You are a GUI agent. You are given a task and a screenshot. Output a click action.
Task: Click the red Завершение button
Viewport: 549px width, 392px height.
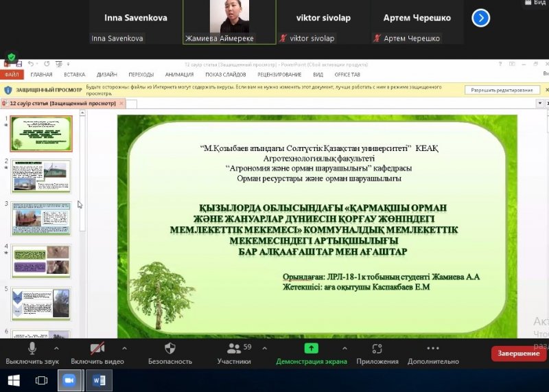coord(519,354)
